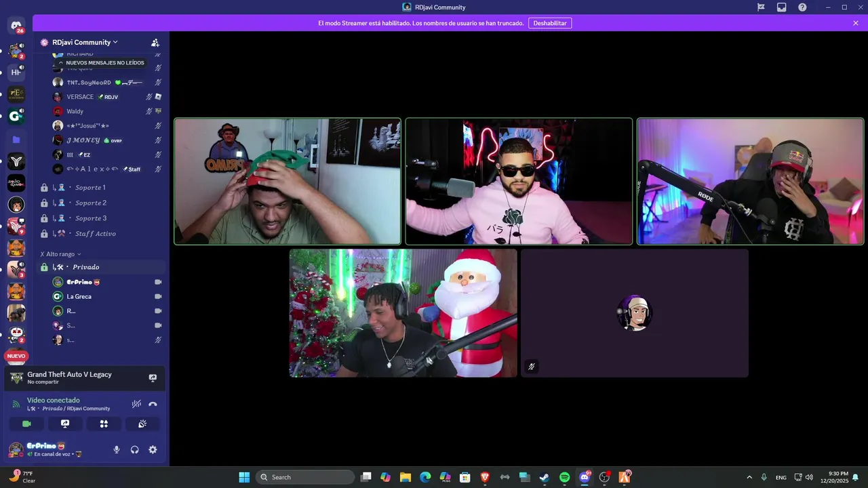Focus the green hat streamer video tile
Viewport: 868px width, 488px height.
[x=288, y=182]
